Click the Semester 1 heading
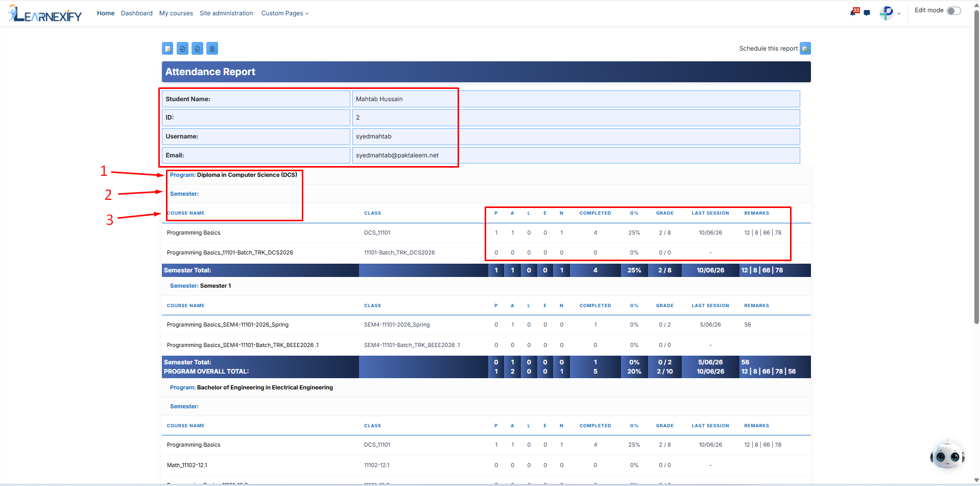Screen dimensions: 980x486 (216, 286)
